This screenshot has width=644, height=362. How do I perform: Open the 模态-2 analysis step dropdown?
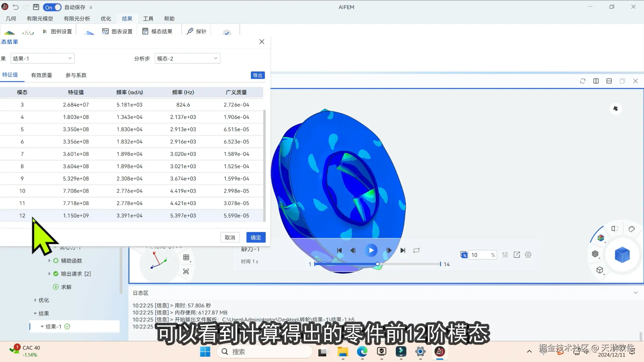pyautogui.click(x=187, y=58)
